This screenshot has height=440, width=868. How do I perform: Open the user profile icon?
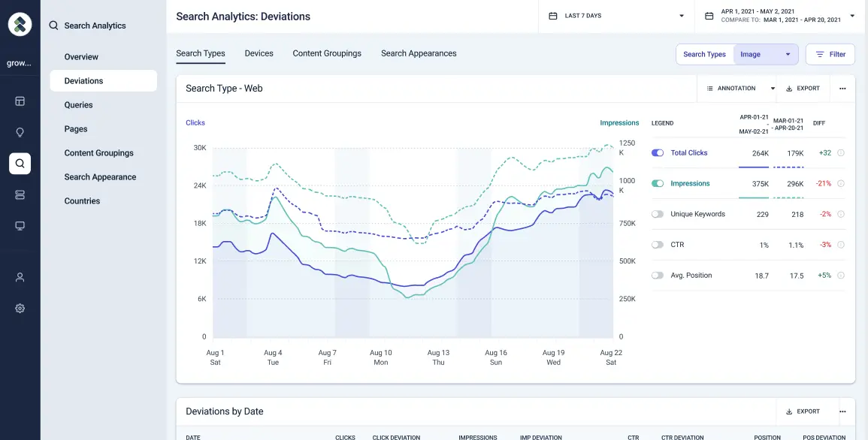(20, 277)
